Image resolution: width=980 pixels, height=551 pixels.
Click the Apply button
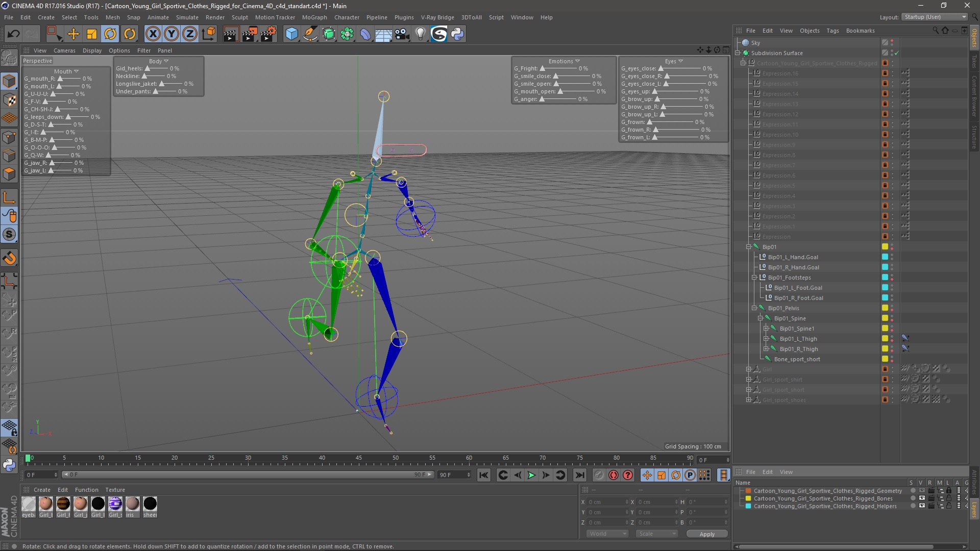point(707,534)
